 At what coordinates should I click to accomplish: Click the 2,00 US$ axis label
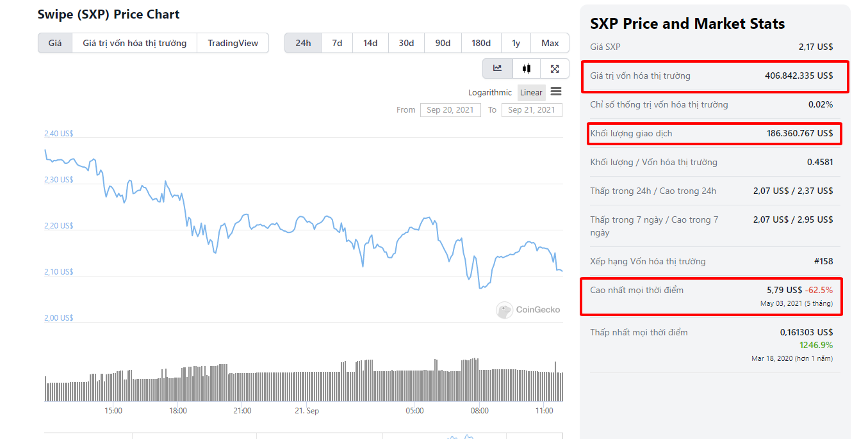click(x=58, y=318)
